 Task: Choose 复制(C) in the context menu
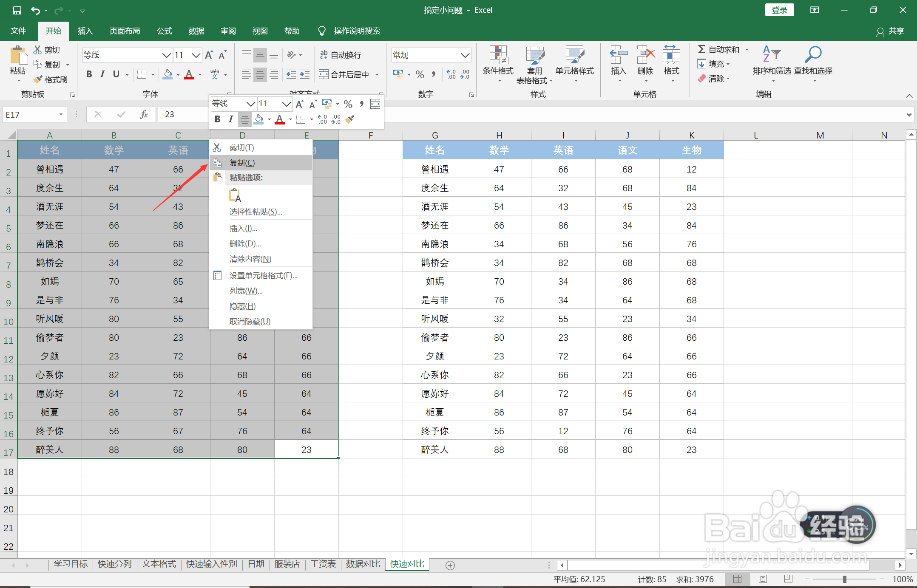coord(261,163)
